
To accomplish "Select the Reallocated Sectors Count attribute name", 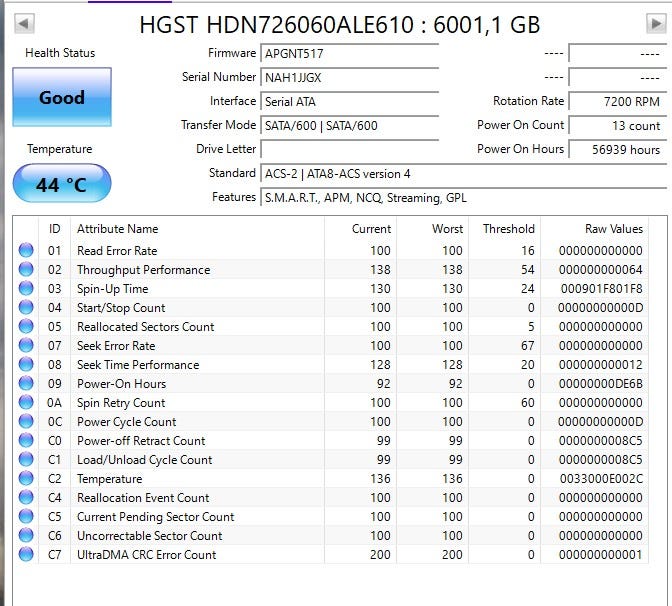I will (145, 327).
